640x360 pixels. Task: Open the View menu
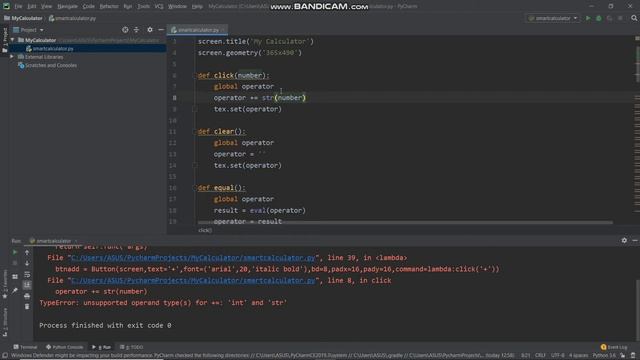click(46, 7)
